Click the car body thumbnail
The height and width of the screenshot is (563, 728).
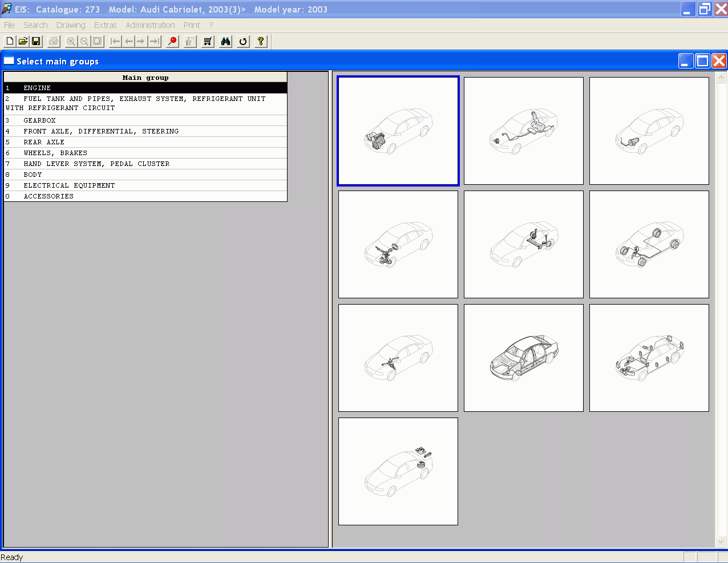point(524,358)
